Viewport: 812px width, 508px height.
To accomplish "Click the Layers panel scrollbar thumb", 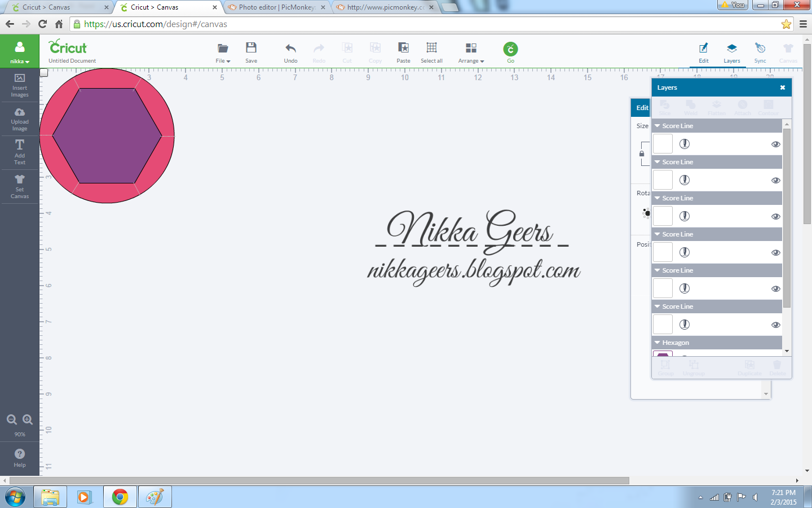I will pyautogui.click(x=787, y=218).
